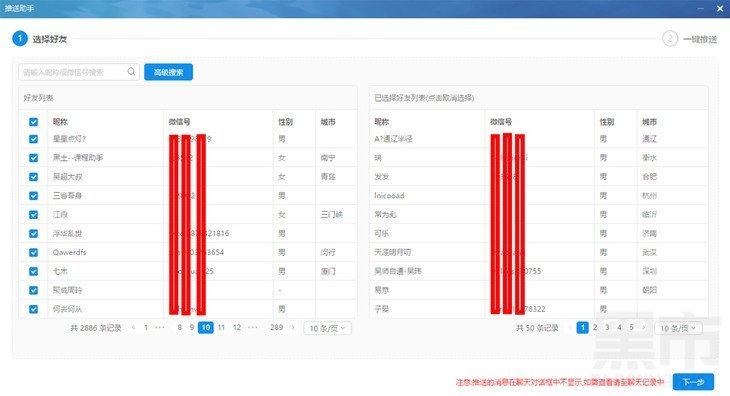Click the 厦门 city cell
Screen dimensions: 730x396
(x=328, y=271)
